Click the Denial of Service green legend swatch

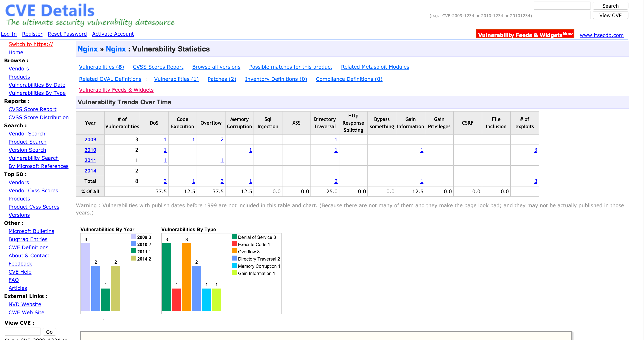coord(234,237)
